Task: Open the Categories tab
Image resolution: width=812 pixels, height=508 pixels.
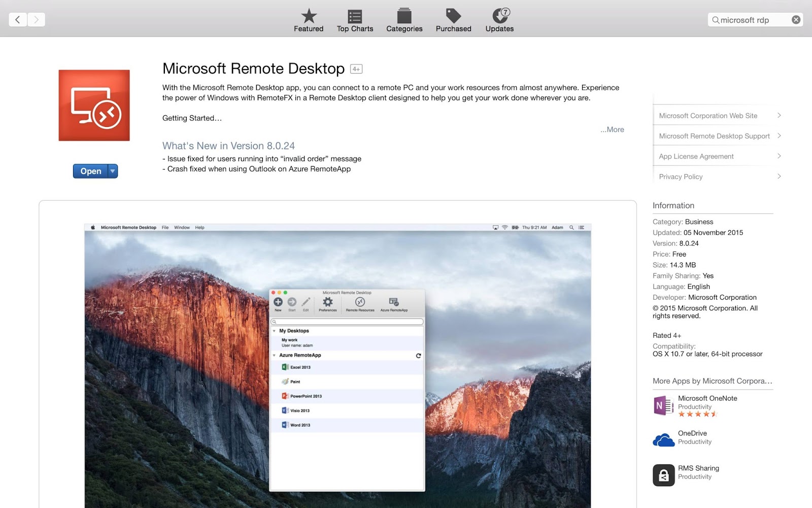Action: [x=404, y=21]
